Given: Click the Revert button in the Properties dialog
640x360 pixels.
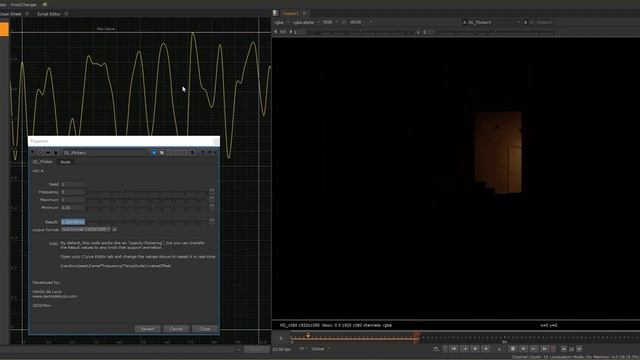Looking at the screenshot, I should [x=147, y=329].
